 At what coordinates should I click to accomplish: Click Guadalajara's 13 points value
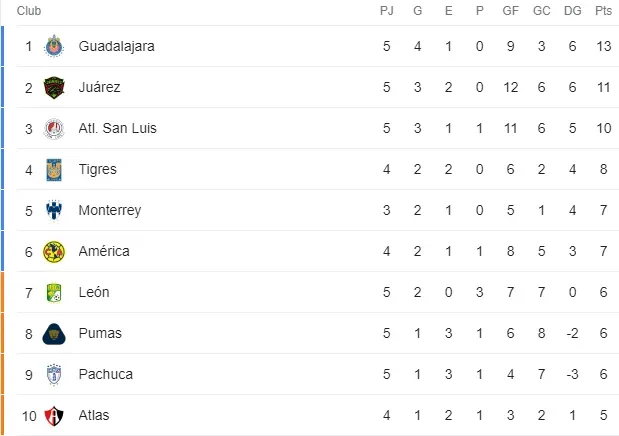click(x=603, y=46)
